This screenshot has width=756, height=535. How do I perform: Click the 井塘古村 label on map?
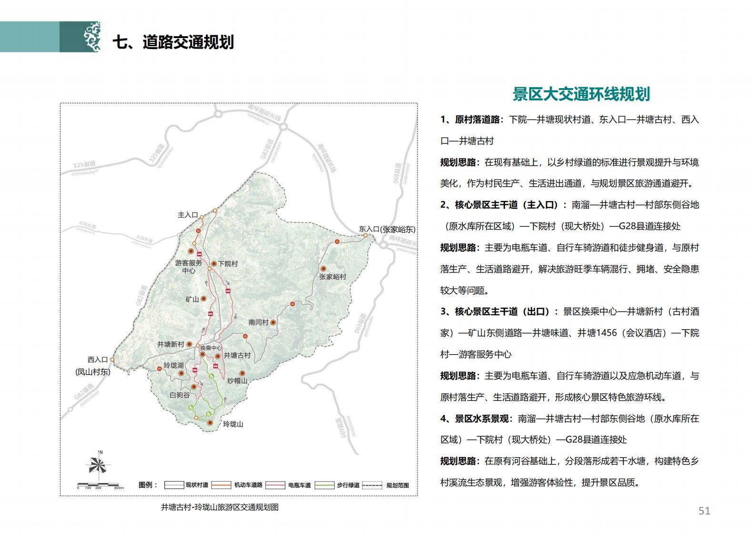pos(237,355)
